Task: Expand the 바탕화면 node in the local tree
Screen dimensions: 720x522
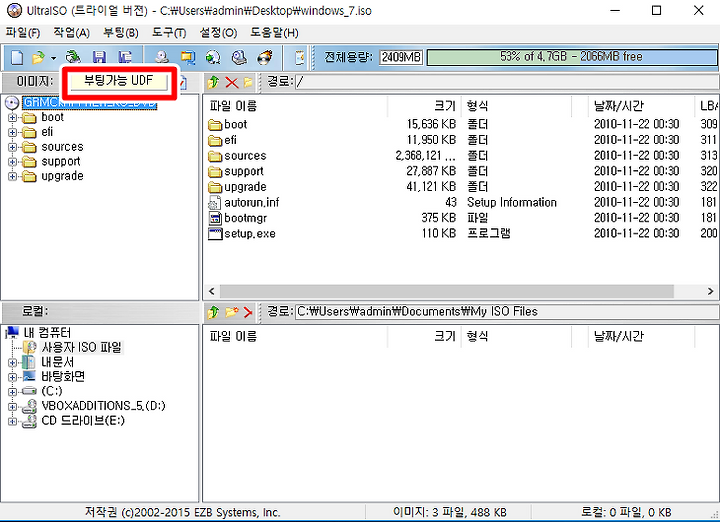Action: (x=12, y=377)
